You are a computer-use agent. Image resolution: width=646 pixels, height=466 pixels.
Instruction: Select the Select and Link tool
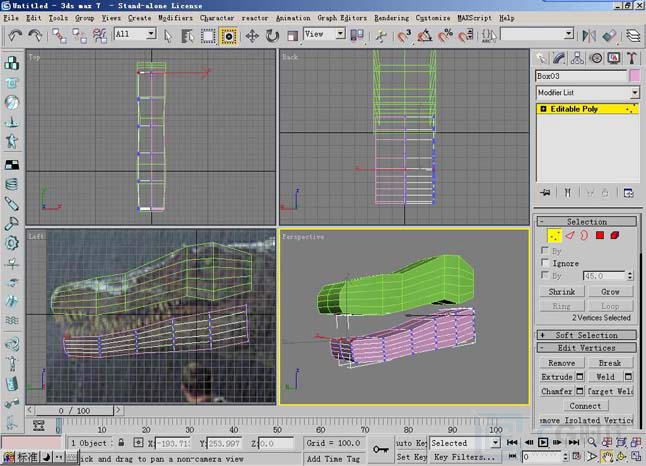[x=59, y=36]
